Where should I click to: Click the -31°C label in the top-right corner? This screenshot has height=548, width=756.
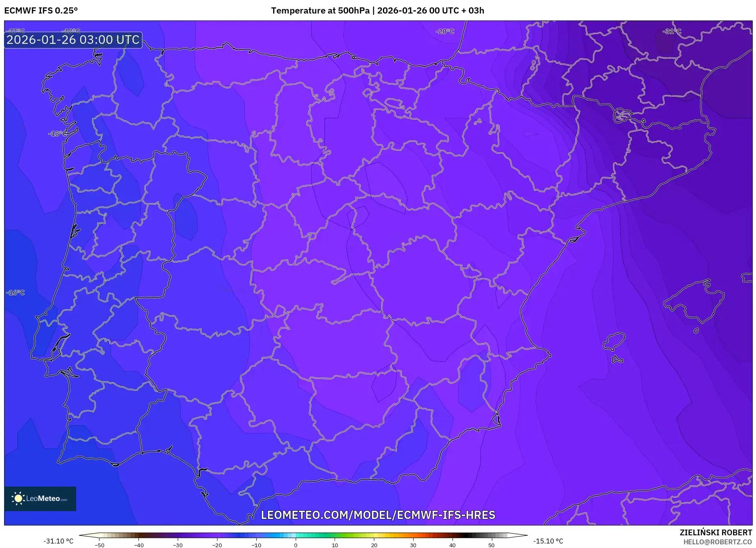point(672,30)
